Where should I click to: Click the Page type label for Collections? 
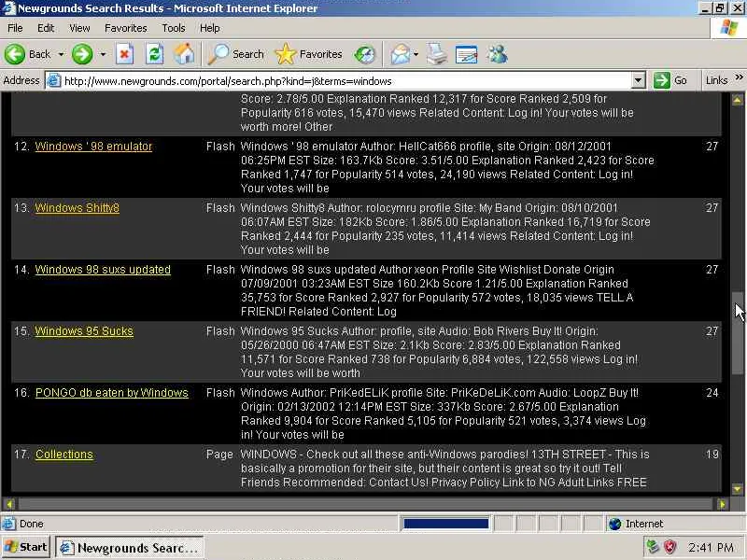219,455
